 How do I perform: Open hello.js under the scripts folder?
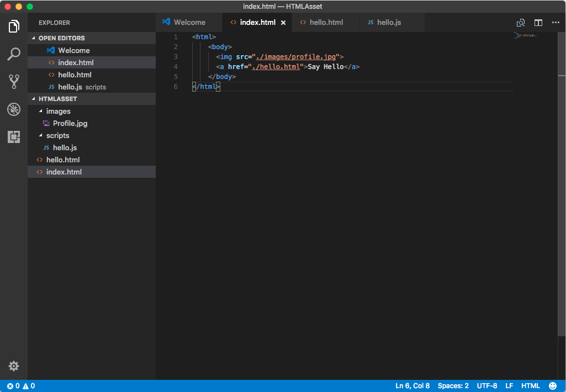[x=92, y=147]
